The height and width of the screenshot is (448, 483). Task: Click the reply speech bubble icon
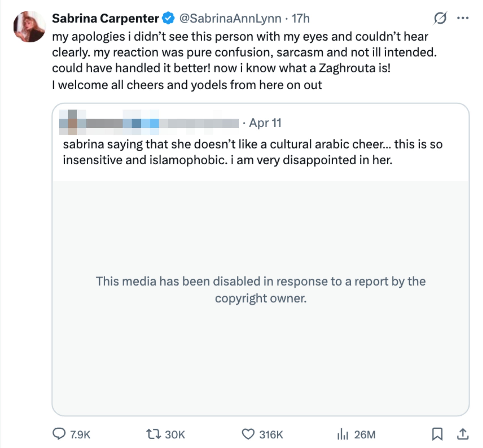[x=59, y=434]
